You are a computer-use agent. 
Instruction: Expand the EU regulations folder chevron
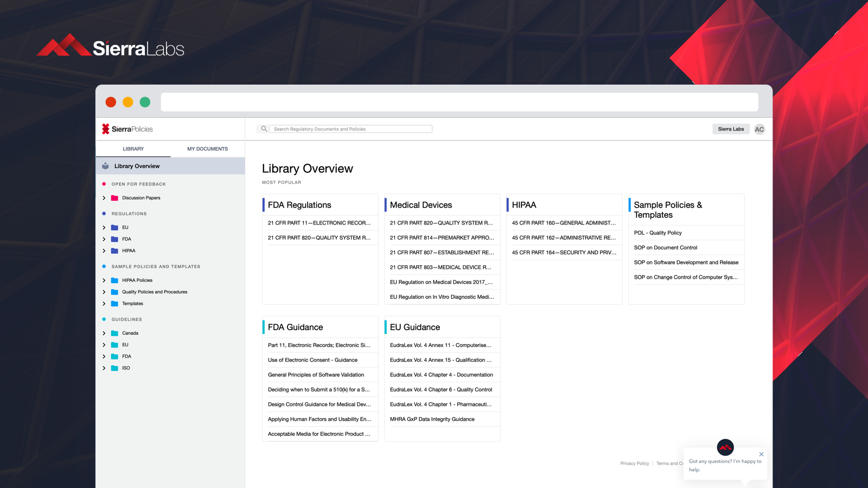(104, 228)
